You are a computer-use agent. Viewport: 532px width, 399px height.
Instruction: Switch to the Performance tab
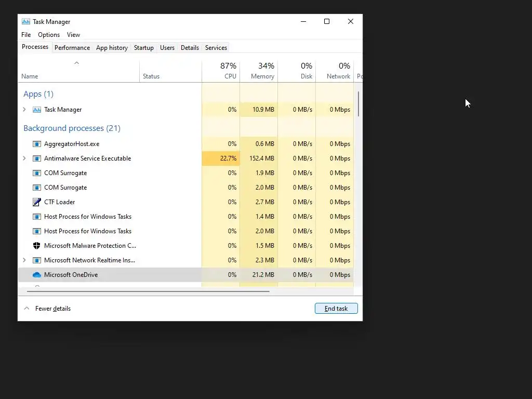click(x=72, y=47)
